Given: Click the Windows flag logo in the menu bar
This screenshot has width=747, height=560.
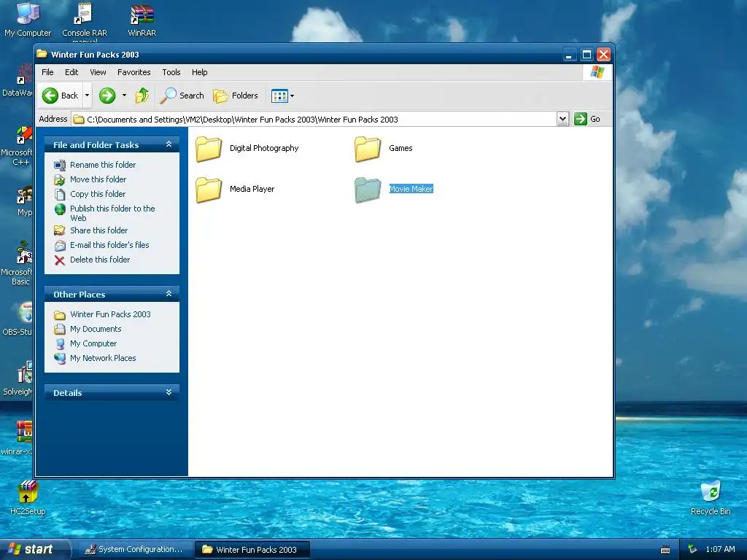Looking at the screenshot, I should (597, 72).
